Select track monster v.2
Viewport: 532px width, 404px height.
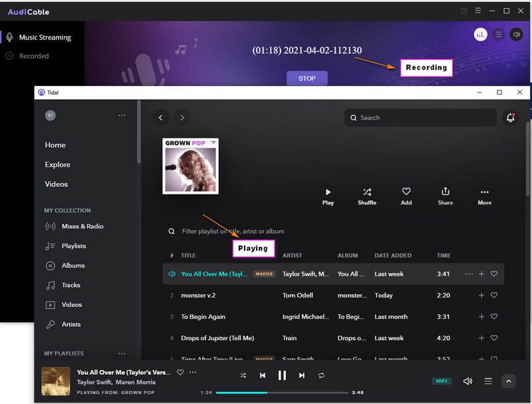tap(198, 296)
